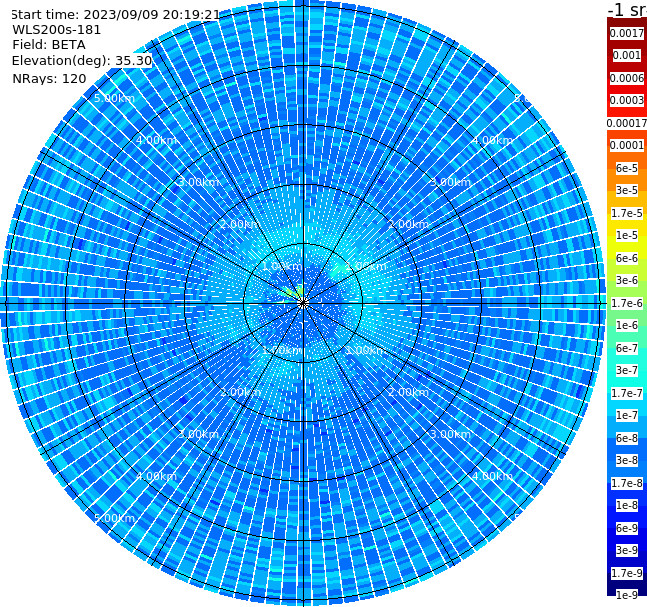Viewport: 647px width, 607px height.
Task: Click the 3e-5 colorbar tick label
Action: [627, 190]
